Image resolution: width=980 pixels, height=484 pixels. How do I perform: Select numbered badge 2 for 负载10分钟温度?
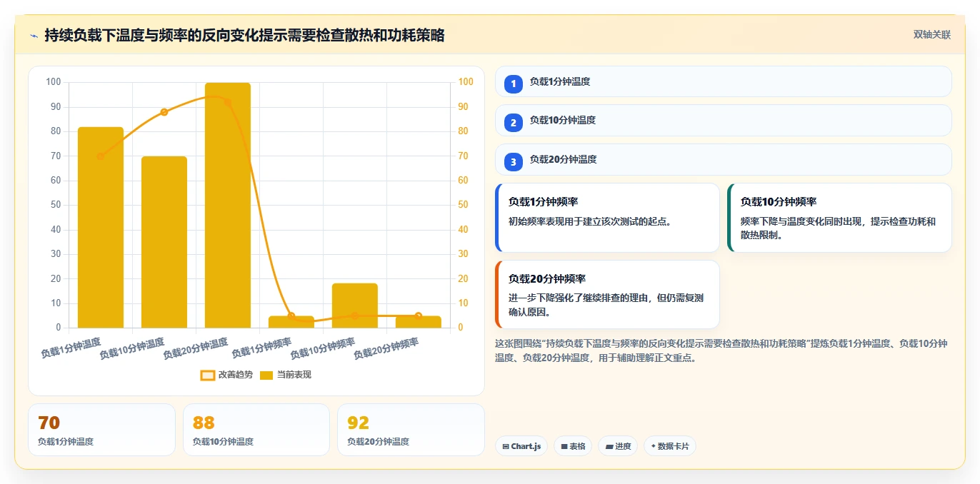(x=513, y=123)
